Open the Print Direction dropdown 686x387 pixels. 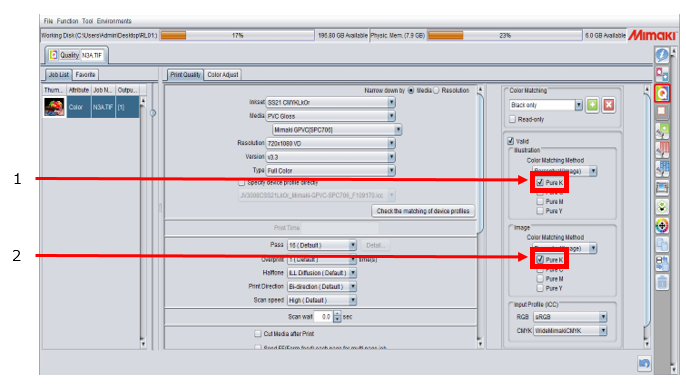coord(322,287)
